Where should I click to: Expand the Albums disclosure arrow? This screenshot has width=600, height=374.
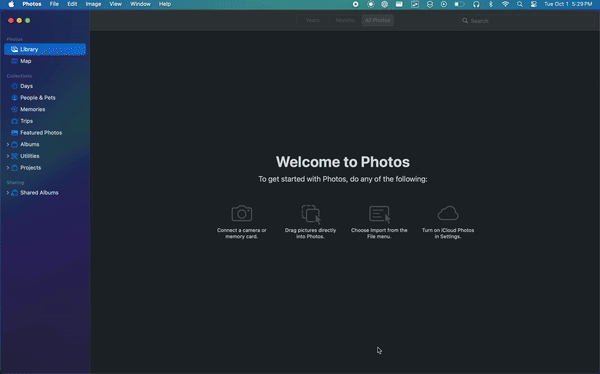click(x=8, y=144)
